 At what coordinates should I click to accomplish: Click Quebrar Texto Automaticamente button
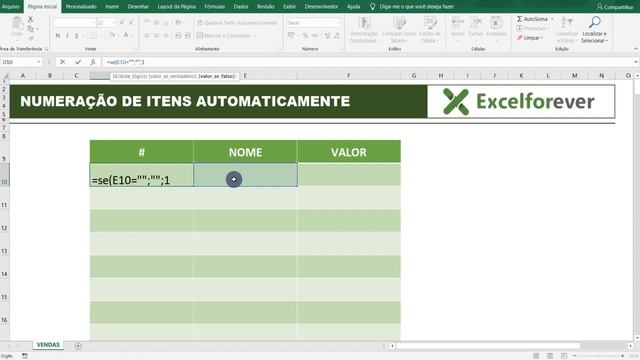[x=237, y=23]
